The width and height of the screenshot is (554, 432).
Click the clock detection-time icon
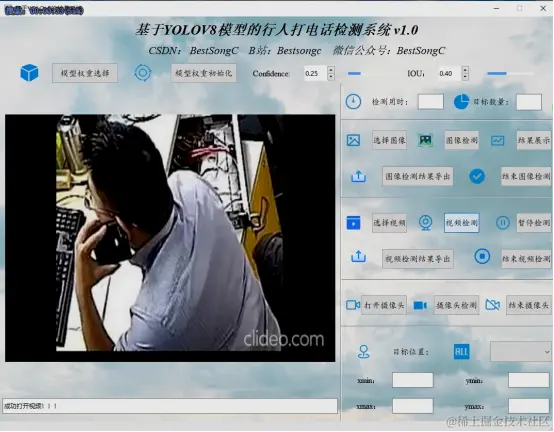tap(353, 102)
